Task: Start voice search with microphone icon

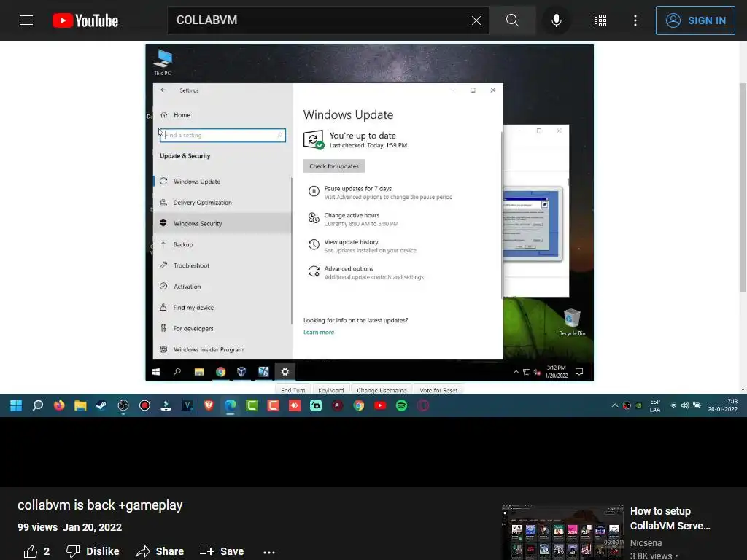Action: coord(556,20)
